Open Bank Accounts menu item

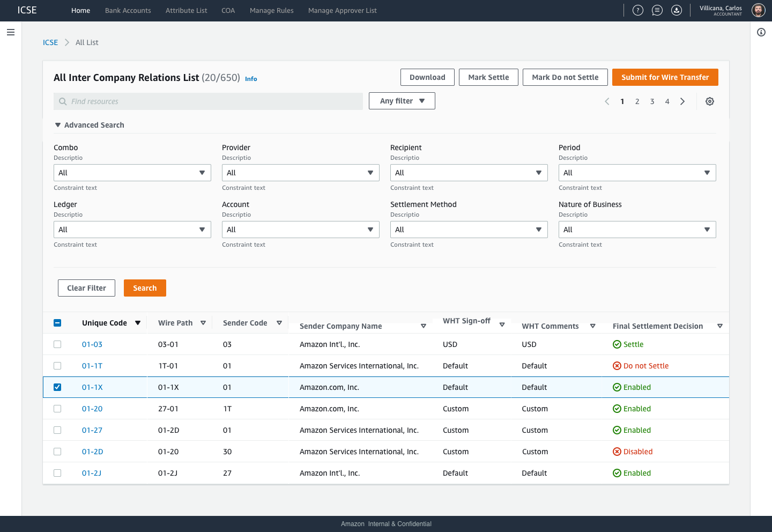pos(128,10)
